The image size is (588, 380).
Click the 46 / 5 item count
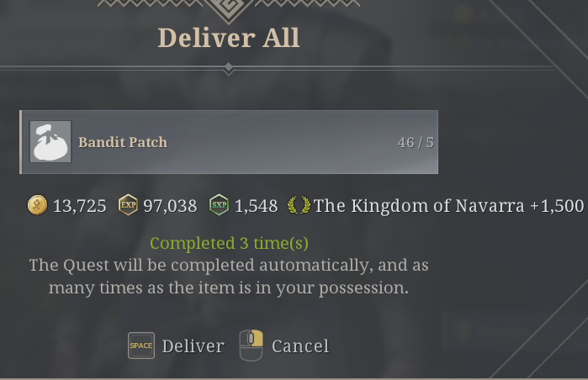pos(416,142)
